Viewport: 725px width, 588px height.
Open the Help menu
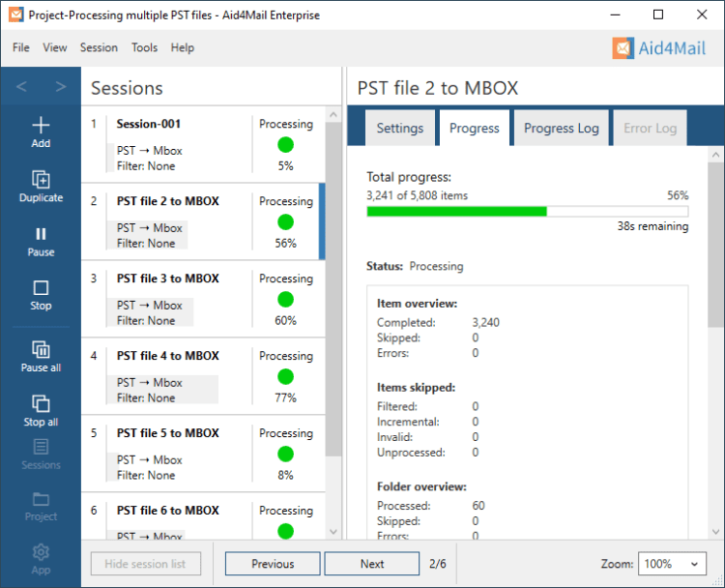click(182, 47)
